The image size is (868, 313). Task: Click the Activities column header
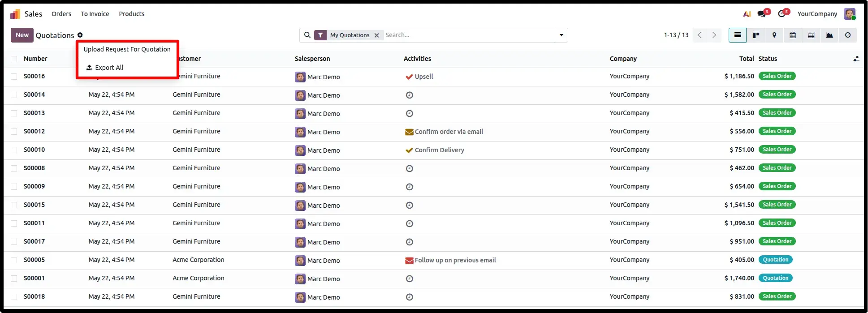[417, 59]
